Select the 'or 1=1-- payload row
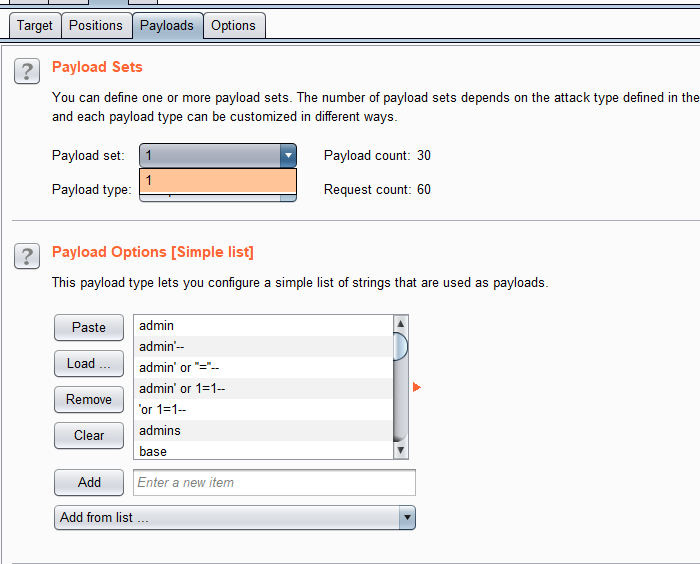Image resolution: width=700 pixels, height=564 pixels. pyautogui.click(x=263, y=409)
